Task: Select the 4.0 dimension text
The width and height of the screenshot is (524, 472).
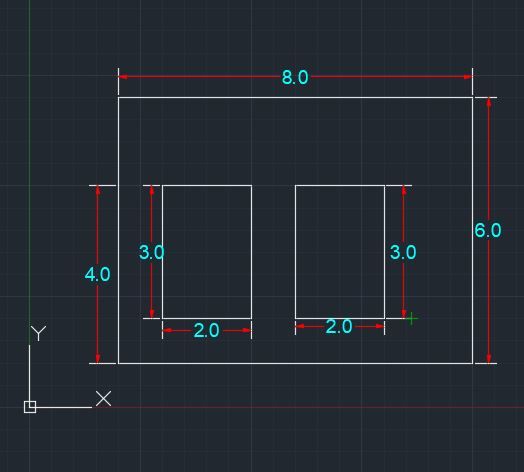Action: coord(98,275)
